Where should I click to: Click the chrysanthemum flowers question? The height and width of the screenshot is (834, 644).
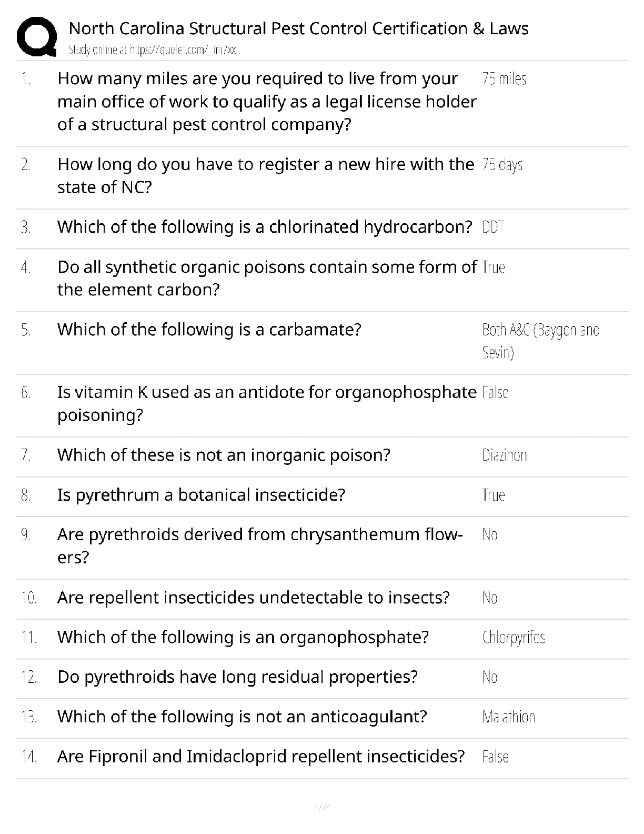click(x=260, y=545)
